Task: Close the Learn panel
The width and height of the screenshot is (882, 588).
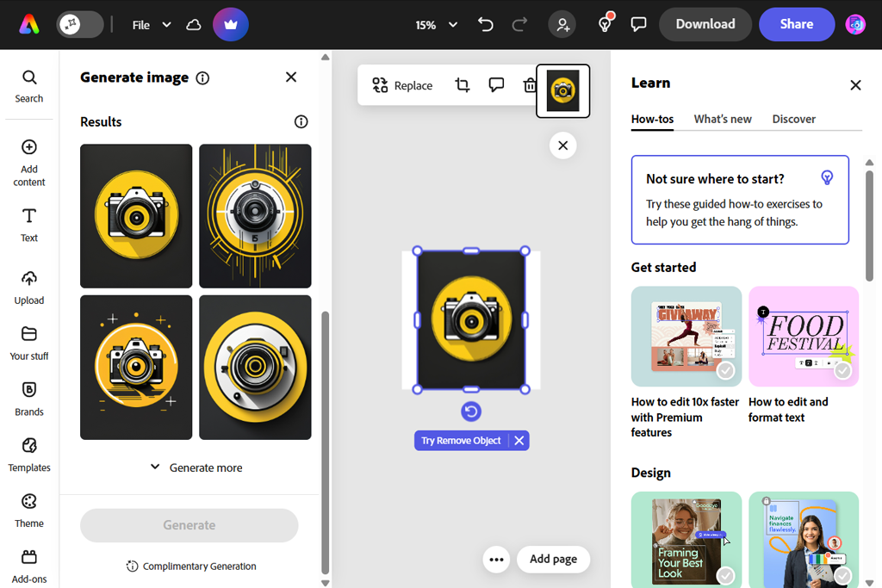Action: pyautogui.click(x=855, y=85)
